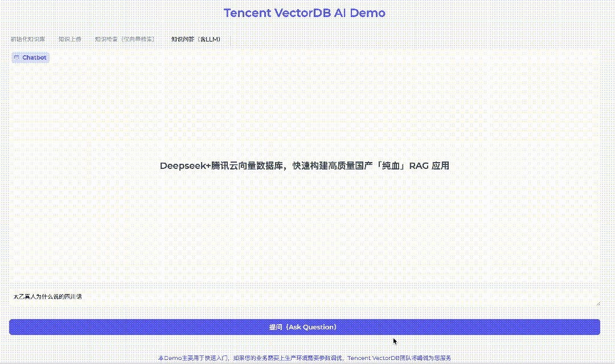Click the 提问 (Ask Question) button
Screen dimensions: 615x364
point(304,327)
